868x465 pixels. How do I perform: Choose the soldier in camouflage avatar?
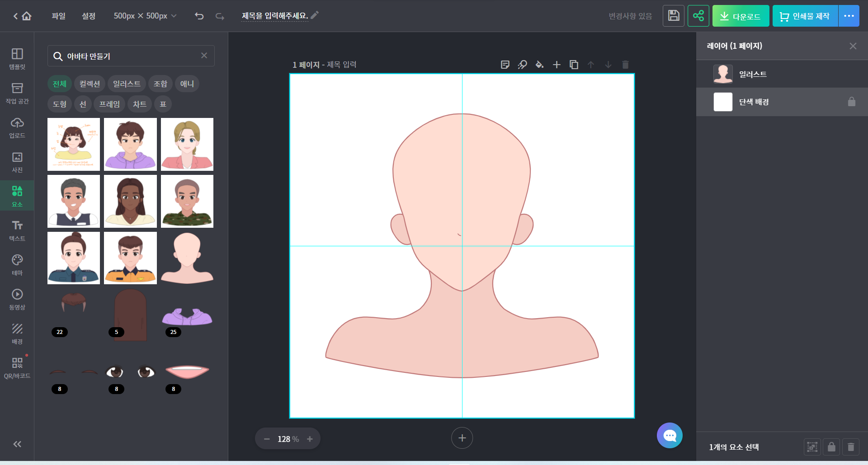coord(187,201)
